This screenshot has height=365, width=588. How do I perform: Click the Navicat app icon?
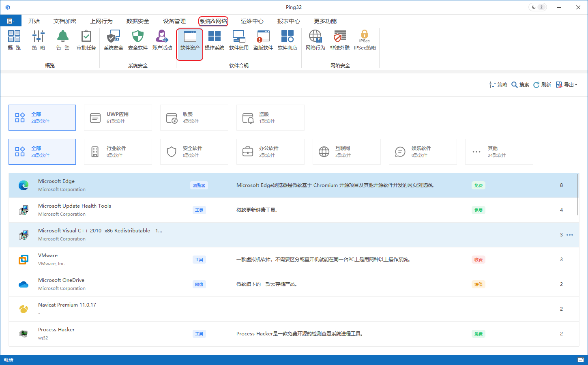[24, 309]
